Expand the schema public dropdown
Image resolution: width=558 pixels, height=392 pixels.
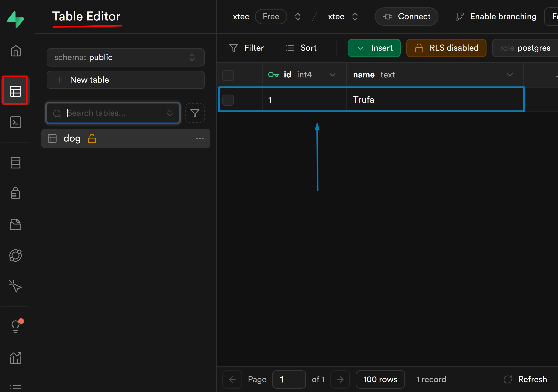tap(125, 57)
